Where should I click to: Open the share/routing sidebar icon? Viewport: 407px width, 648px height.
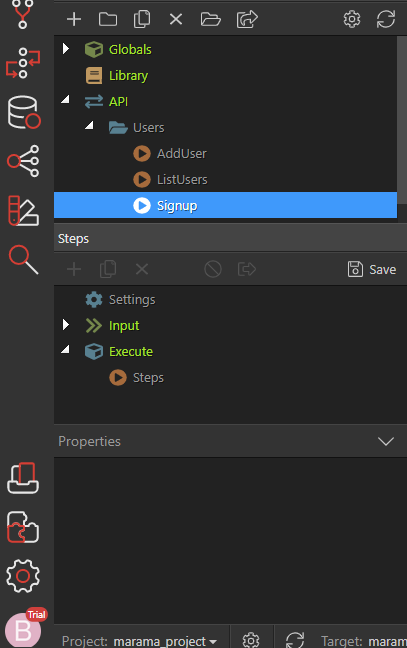23,161
